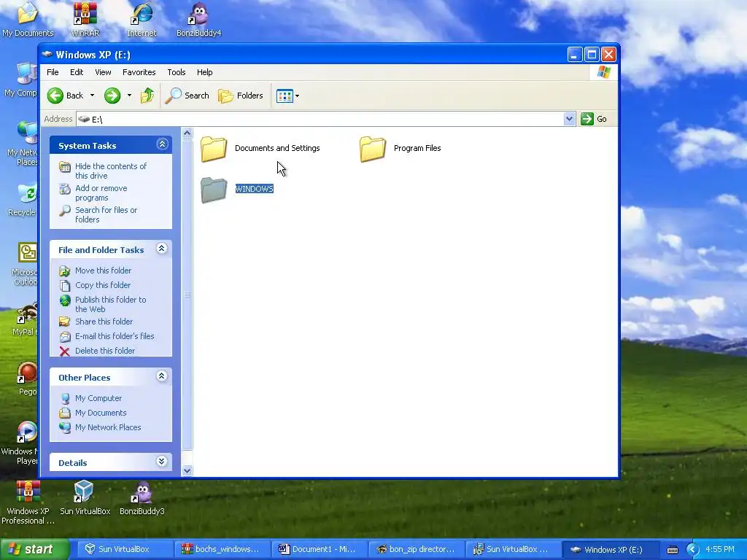This screenshot has height=560, width=747.
Task: Switch to bon_zip directory taskbar button
Action: tap(417, 550)
